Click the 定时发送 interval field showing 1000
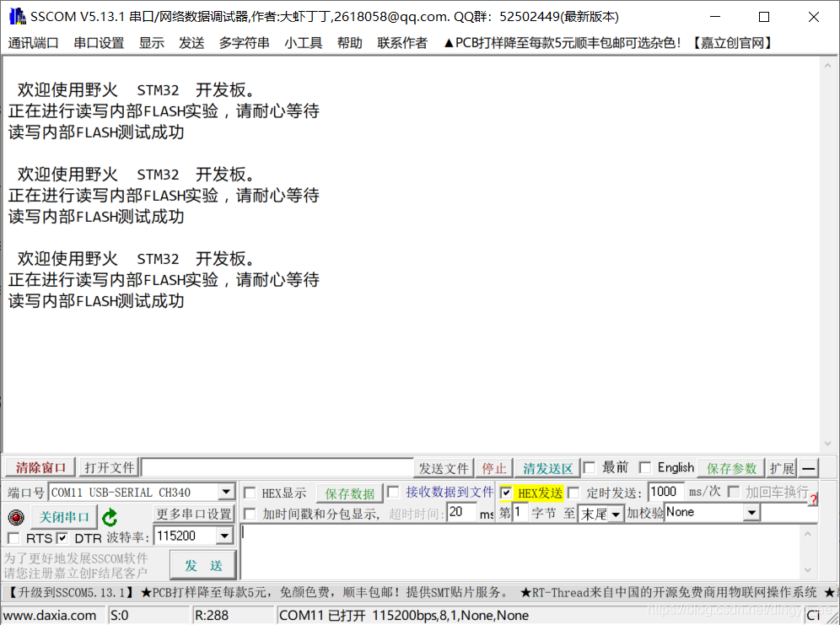 point(666,492)
